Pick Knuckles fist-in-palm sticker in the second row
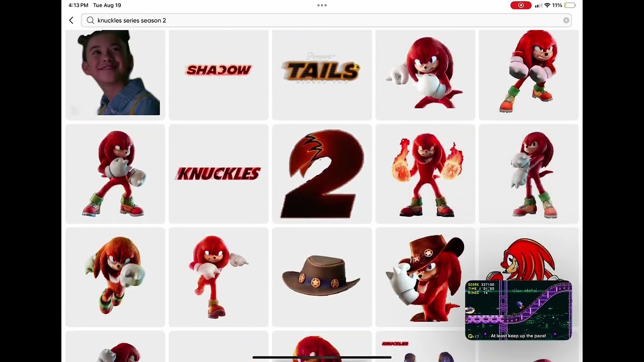The image size is (644, 362). pyautogui.click(x=115, y=174)
